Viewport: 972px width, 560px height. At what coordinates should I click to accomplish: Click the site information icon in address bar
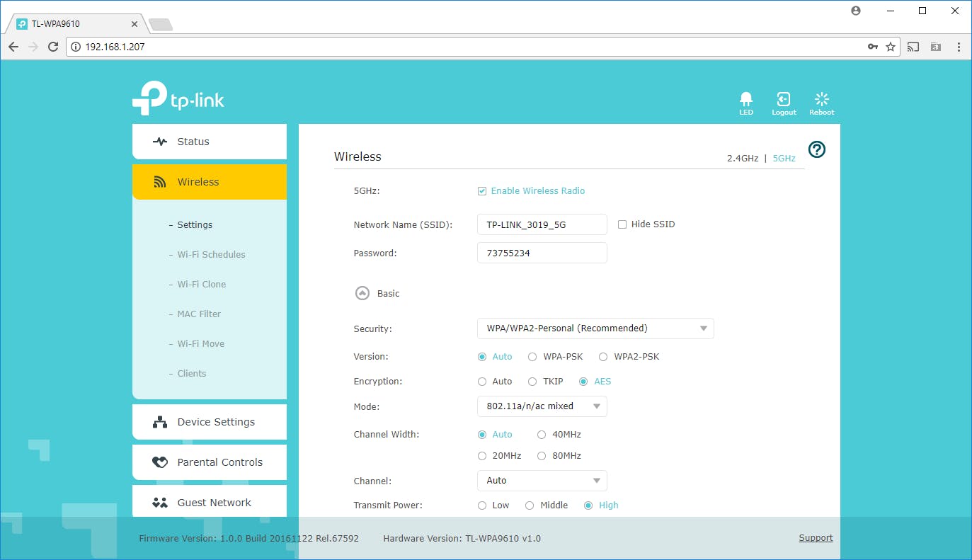76,47
